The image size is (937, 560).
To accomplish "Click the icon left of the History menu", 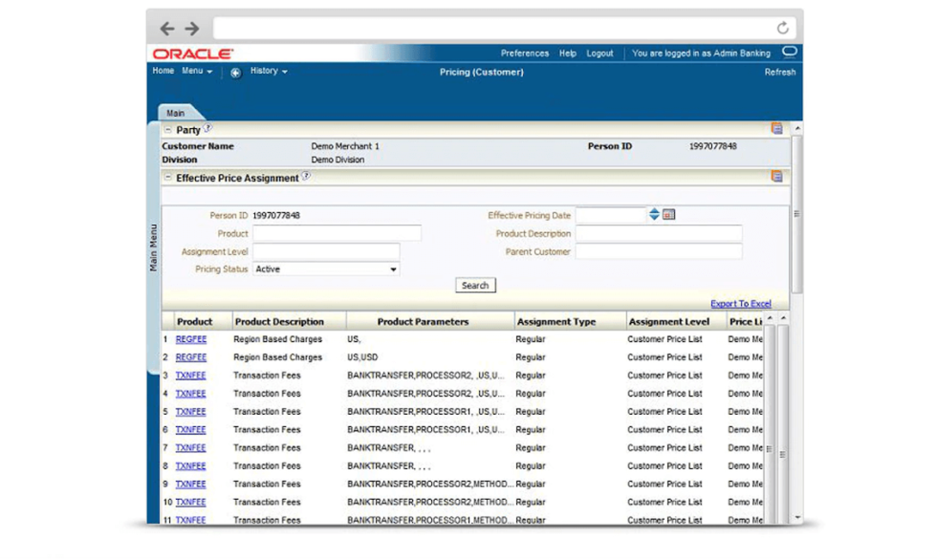I will pyautogui.click(x=234, y=71).
